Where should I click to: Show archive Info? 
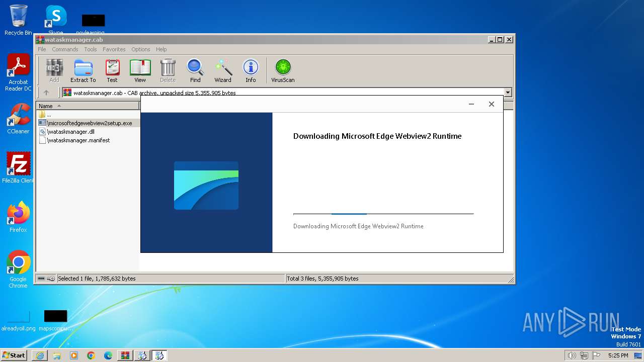tap(251, 71)
